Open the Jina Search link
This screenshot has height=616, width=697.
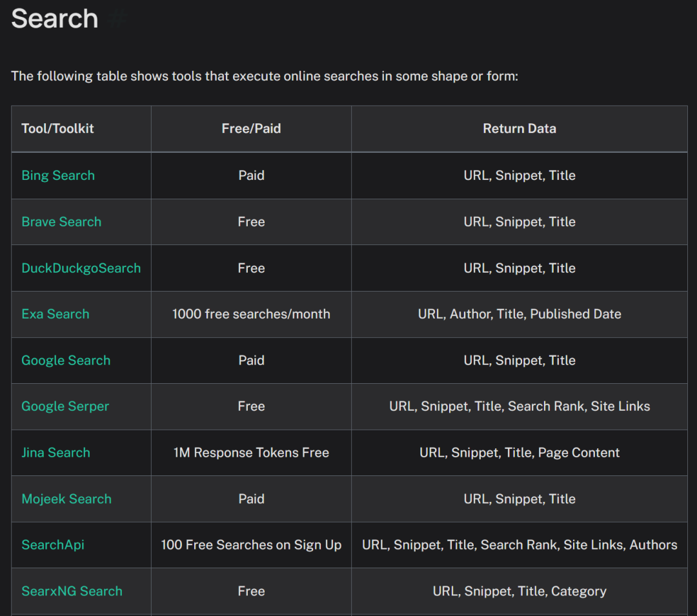(56, 453)
